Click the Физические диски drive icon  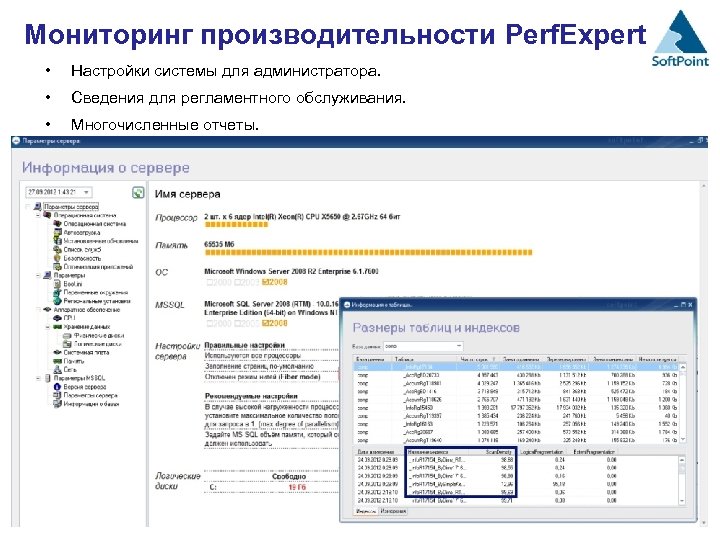(x=67, y=335)
